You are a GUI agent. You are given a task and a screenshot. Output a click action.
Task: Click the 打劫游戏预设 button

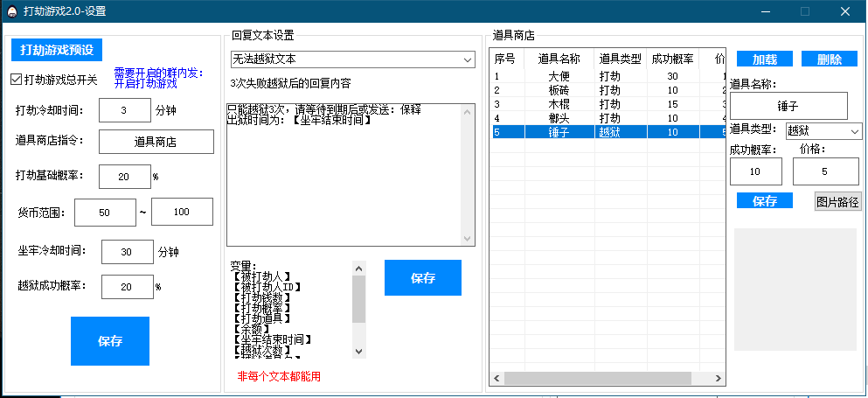57,50
